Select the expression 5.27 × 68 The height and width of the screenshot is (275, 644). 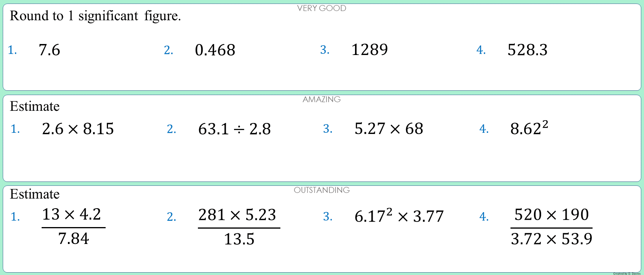[389, 128]
